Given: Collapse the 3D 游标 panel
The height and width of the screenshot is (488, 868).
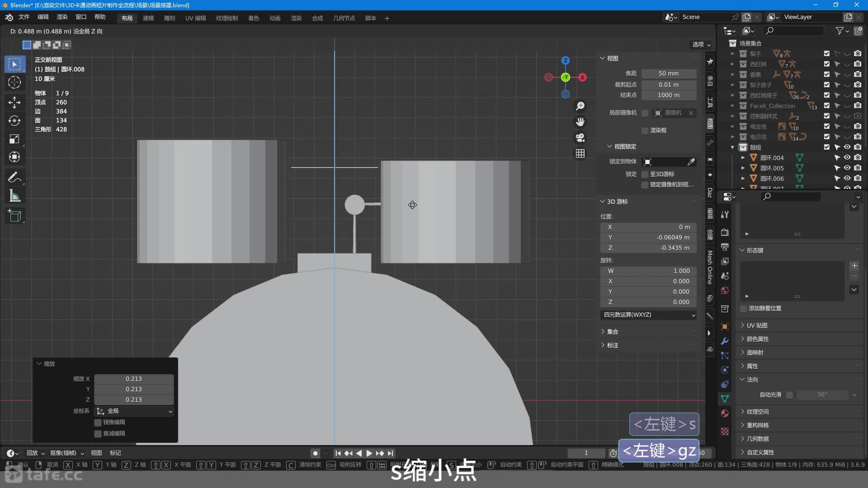Looking at the screenshot, I should [603, 202].
